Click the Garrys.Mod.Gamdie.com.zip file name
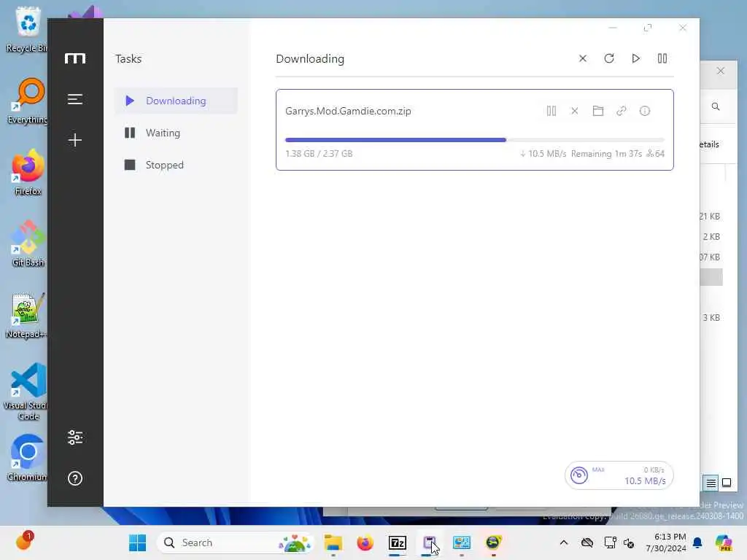747x560 pixels. tap(348, 111)
